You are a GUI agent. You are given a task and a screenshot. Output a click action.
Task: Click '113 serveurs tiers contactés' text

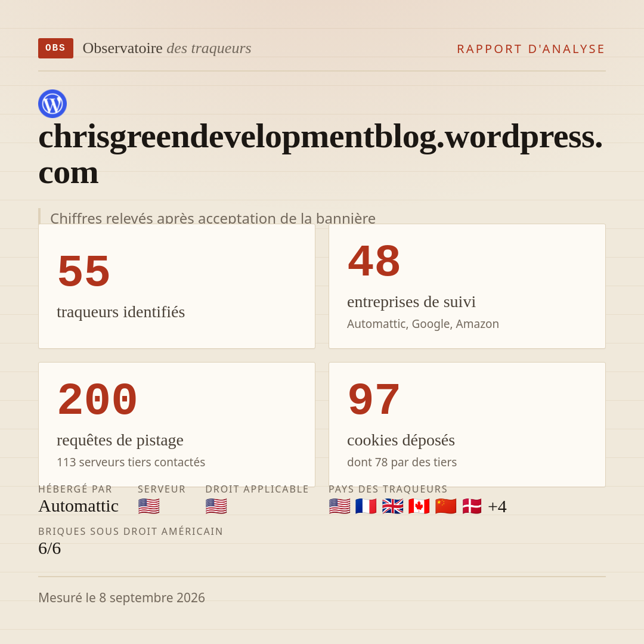[x=131, y=463]
